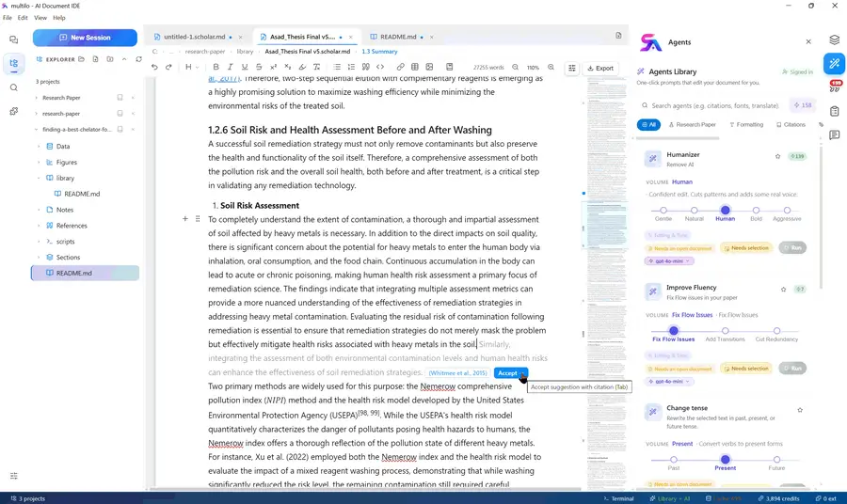The height and width of the screenshot is (504, 847).
Task: Insert an image icon
Action: tap(429, 67)
